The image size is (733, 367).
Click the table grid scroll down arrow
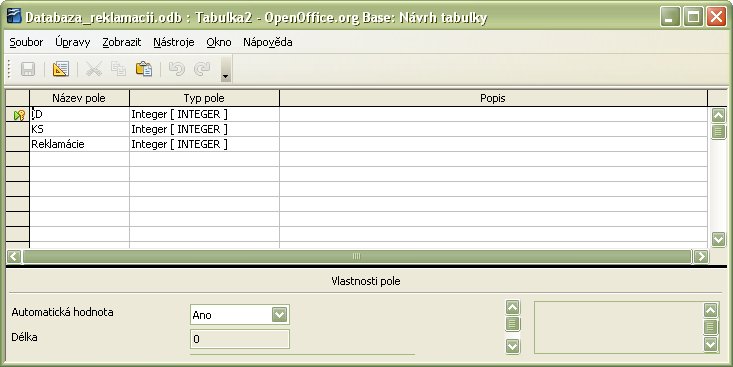[719, 239]
